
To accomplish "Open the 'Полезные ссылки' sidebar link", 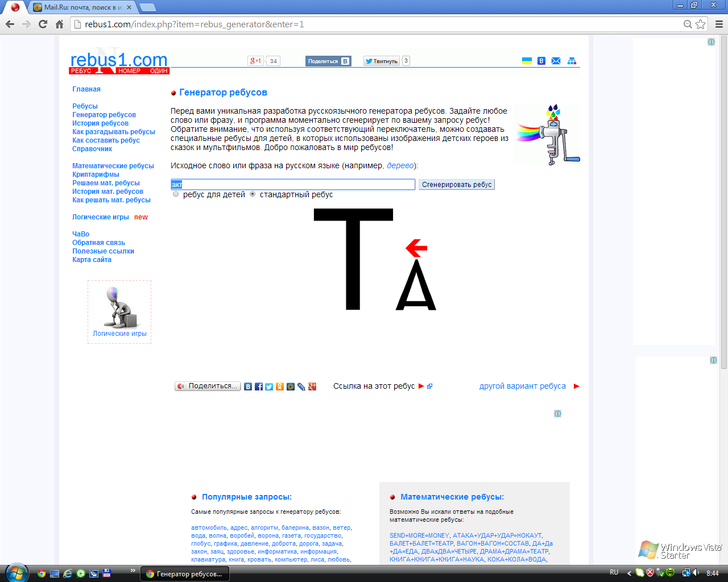I will (x=103, y=251).
